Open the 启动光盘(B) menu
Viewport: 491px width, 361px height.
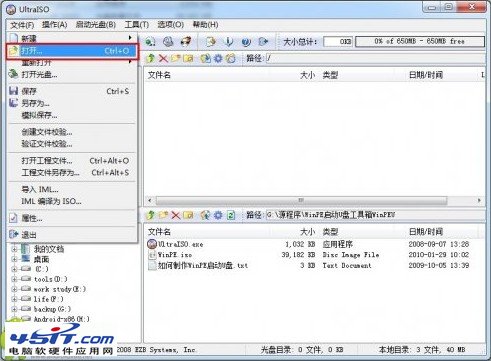(96, 25)
